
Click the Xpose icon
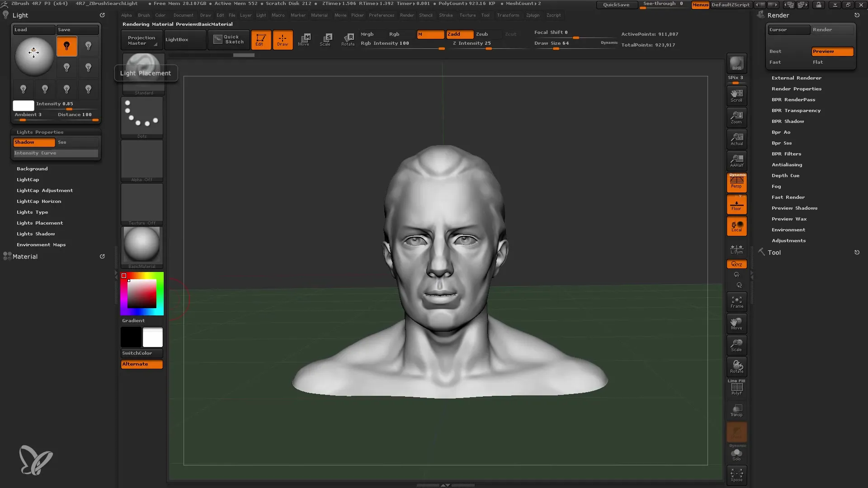[x=736, y=475]
